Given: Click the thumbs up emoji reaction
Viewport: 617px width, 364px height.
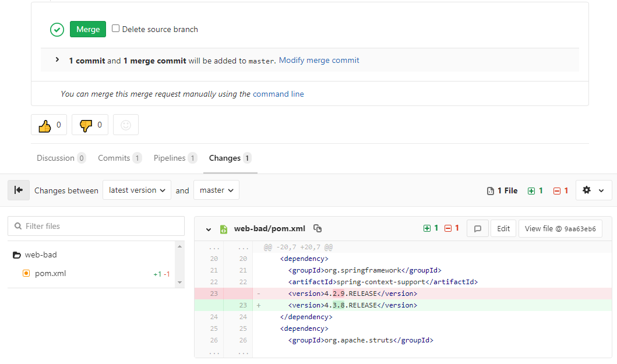Looking at the screenshot, I should (49, 125).
